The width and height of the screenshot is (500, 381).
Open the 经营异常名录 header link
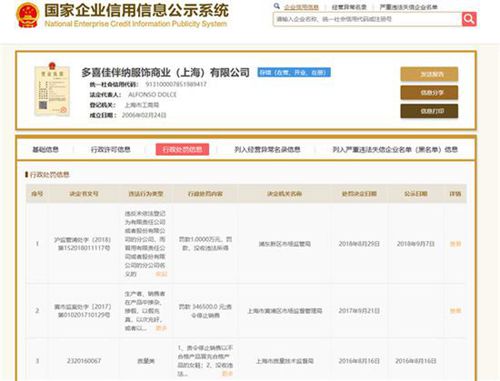349,7
